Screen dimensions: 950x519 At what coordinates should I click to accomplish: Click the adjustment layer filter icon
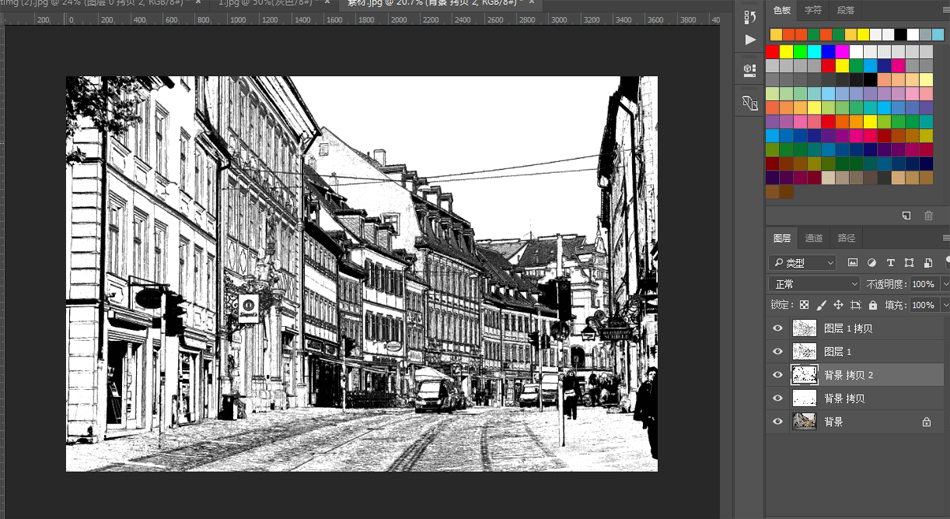point(871,263)
